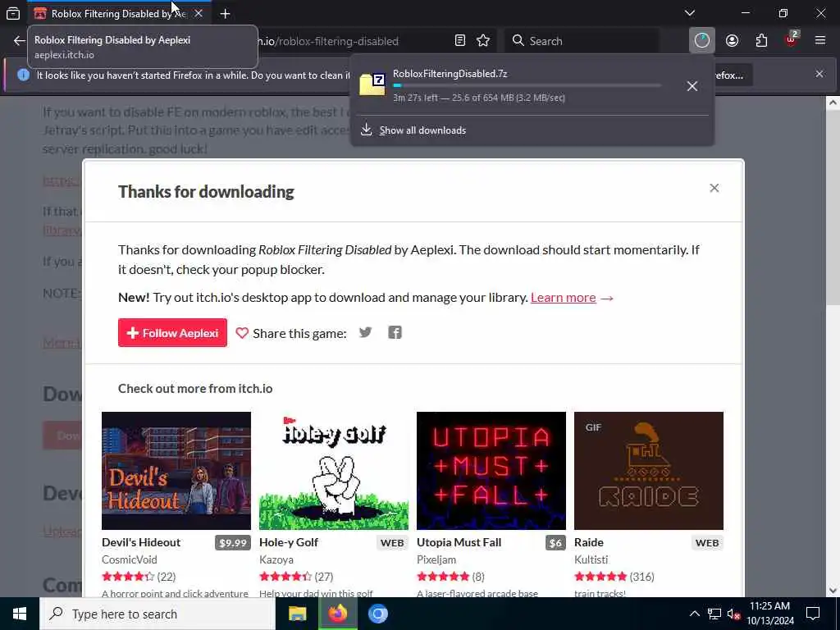The image size is (840, 630).
Task: Open the Hole-y Golf thumbnail
Action: 334,471
